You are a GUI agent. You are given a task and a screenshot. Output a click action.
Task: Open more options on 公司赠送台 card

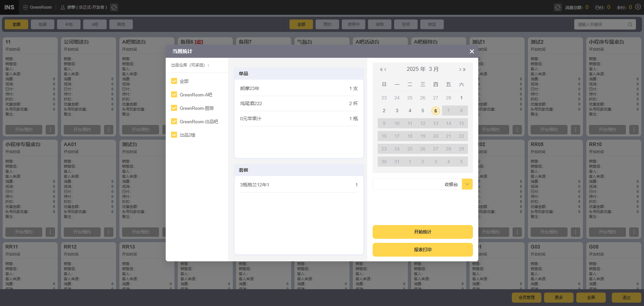click(x=109, y=130)
